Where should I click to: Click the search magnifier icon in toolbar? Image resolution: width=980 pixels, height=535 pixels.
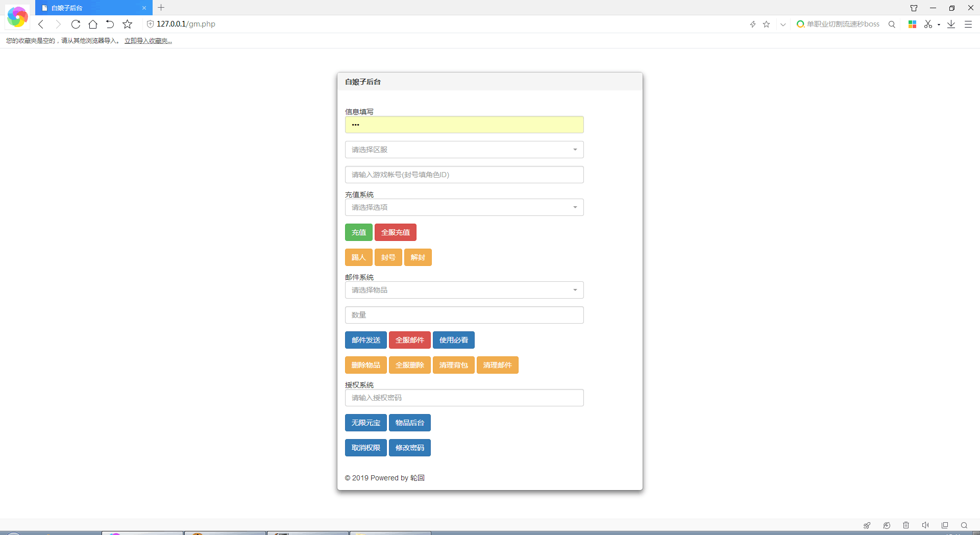coord(892,24)
